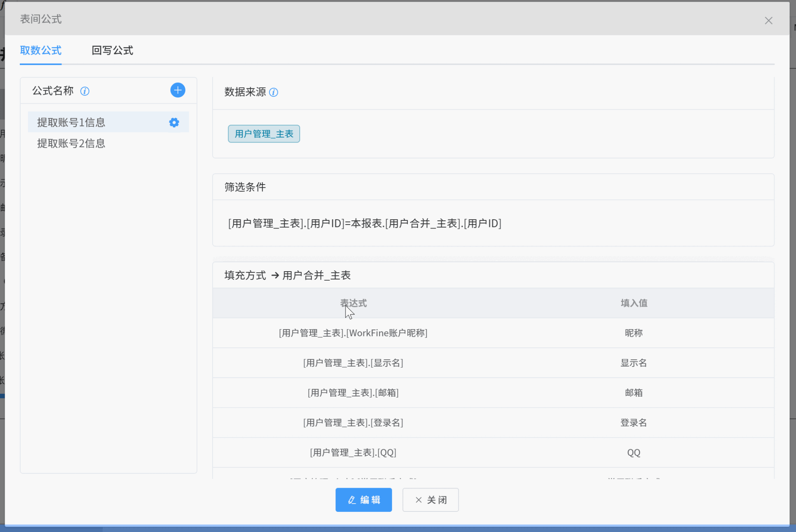The height and width of the screenshot is (532, 796).
Task: Click the 筛选条件 section heading
Action: coord(245,187)
